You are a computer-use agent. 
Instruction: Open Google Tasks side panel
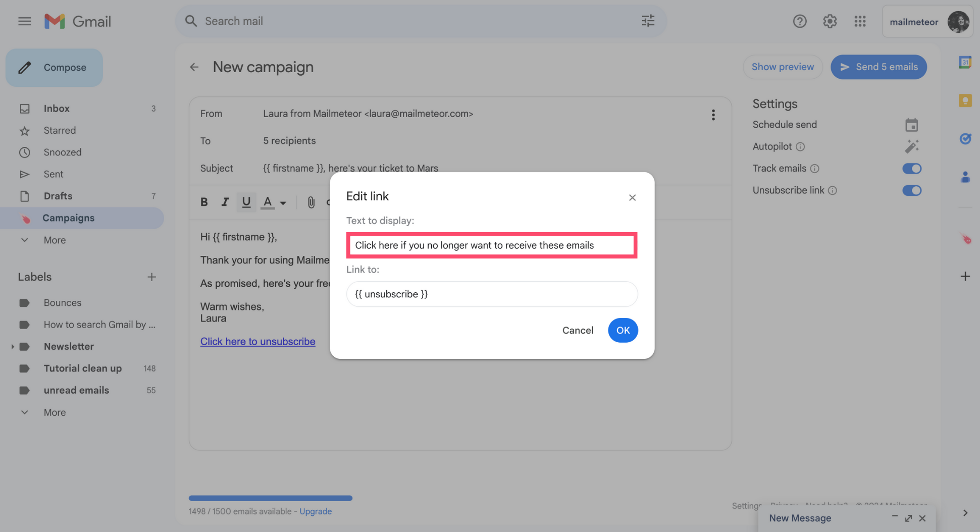965,138
